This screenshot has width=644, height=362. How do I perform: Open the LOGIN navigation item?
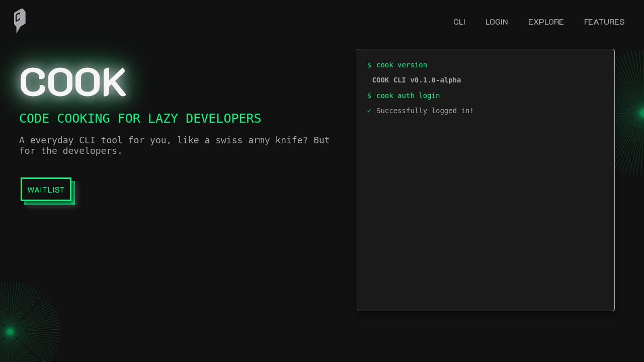click(497, 22)
